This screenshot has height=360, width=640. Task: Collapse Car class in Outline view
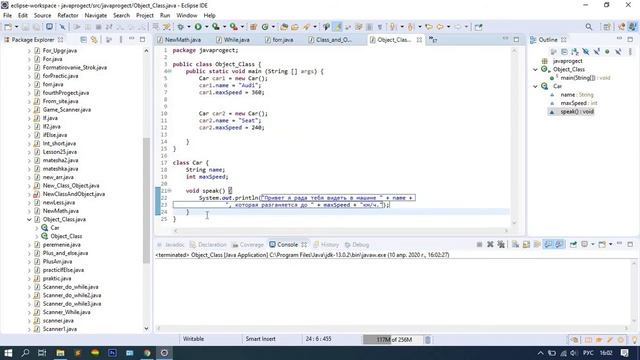pos(535,86)
